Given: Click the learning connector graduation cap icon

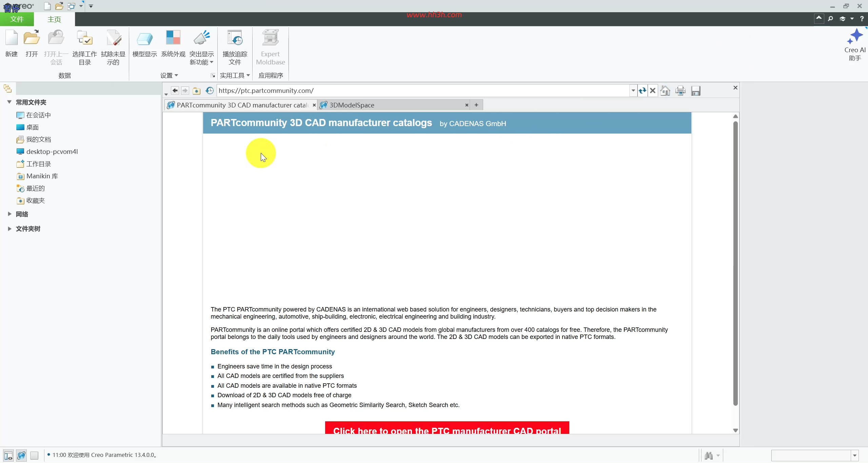Looking at the screenshot, I should click(x=843, y=19).
